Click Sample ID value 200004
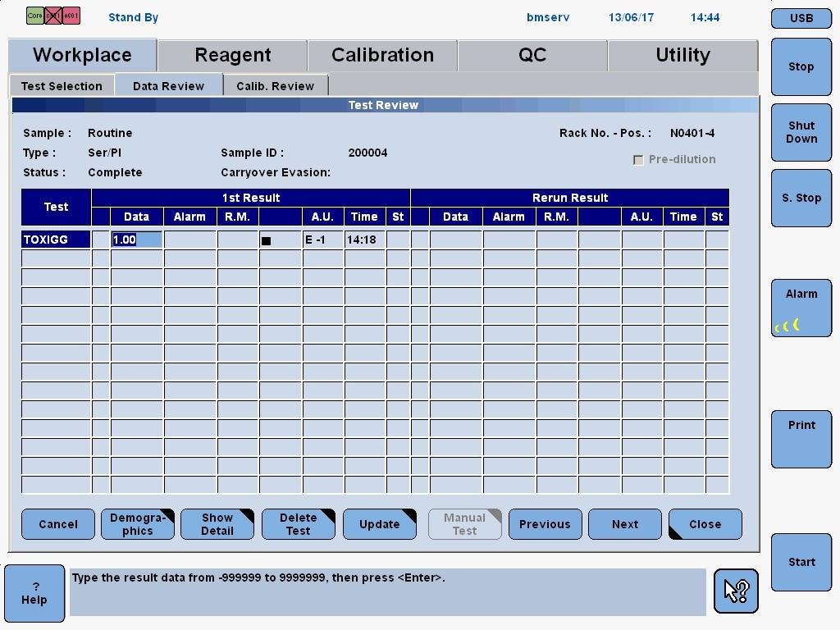This screenshot has height=630, width=840. 367,153
